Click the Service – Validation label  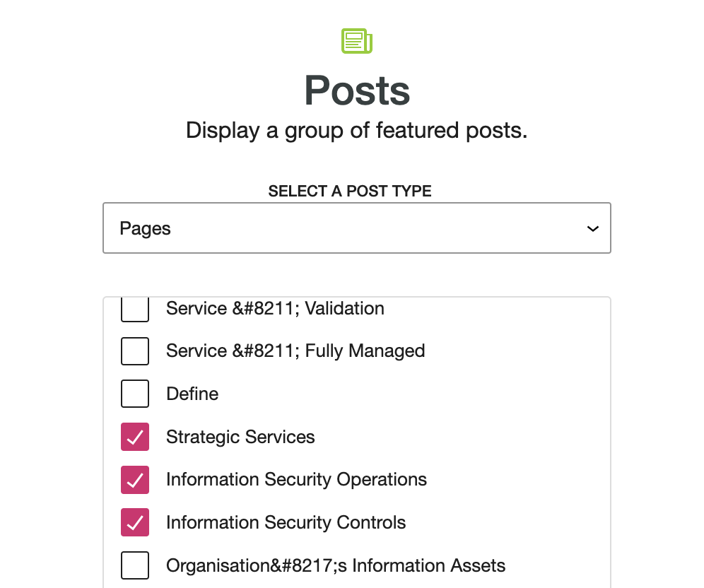click(275, 308)
